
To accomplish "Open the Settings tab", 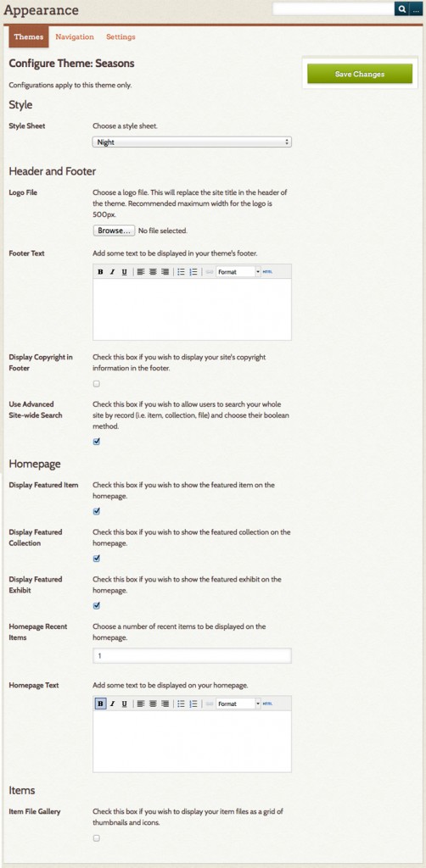I will (x=121, y=37).
